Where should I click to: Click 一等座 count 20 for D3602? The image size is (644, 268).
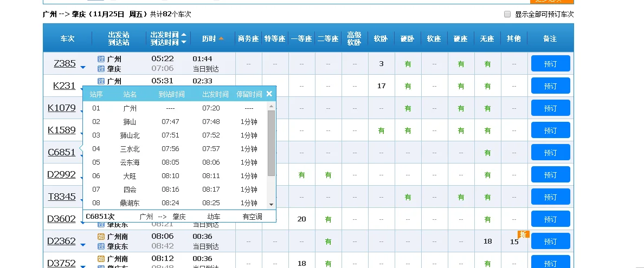(302, 219)
